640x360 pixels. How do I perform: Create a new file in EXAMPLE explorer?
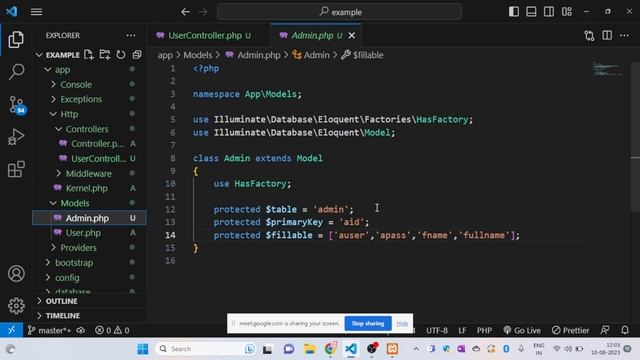click(x=89, y=55)
